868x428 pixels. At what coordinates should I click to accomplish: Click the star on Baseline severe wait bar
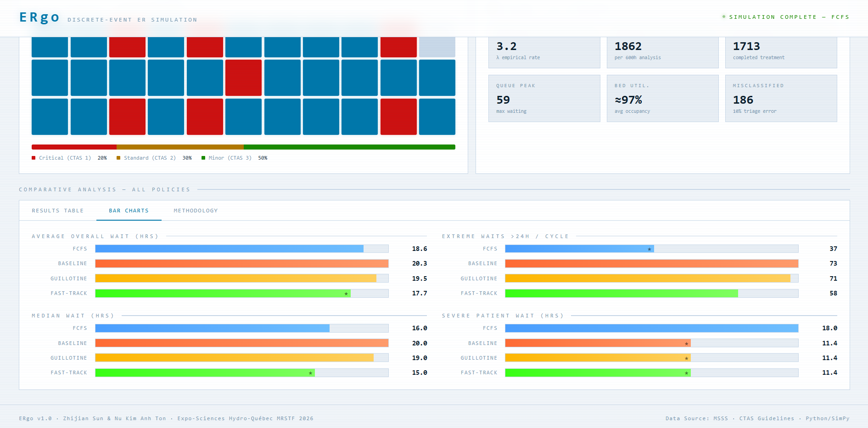[x=687, y=344]
